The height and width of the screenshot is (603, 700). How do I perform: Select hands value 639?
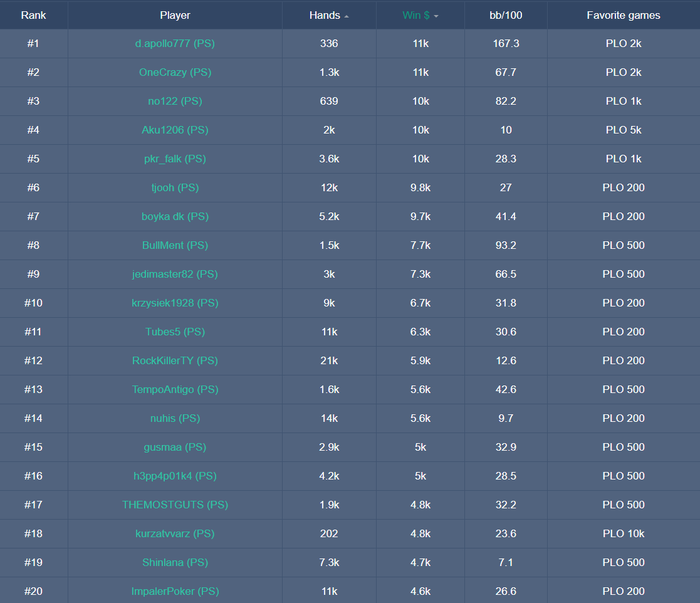pyautogui.click(x=329, y=101)
